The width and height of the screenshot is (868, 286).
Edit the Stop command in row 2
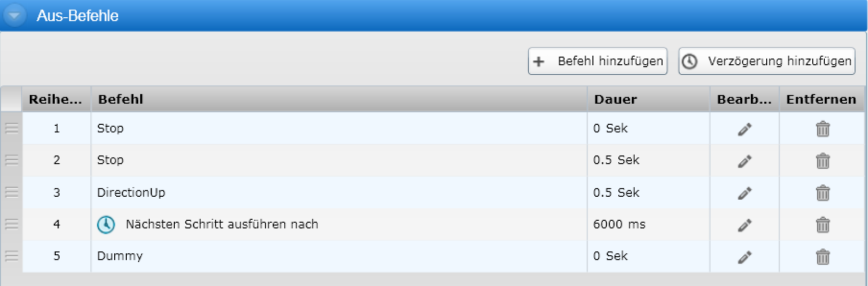click(744, 161)
